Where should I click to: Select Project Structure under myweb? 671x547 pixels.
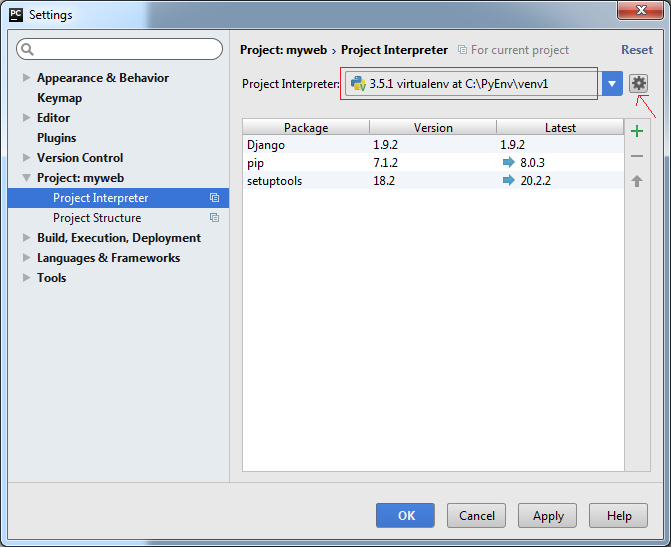(x=97, y=218)
